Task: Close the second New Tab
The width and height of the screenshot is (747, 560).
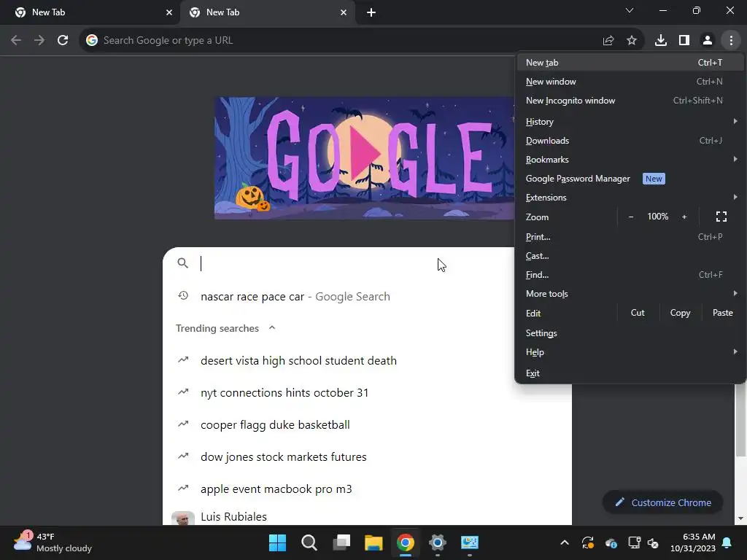Action: point(344,12)
